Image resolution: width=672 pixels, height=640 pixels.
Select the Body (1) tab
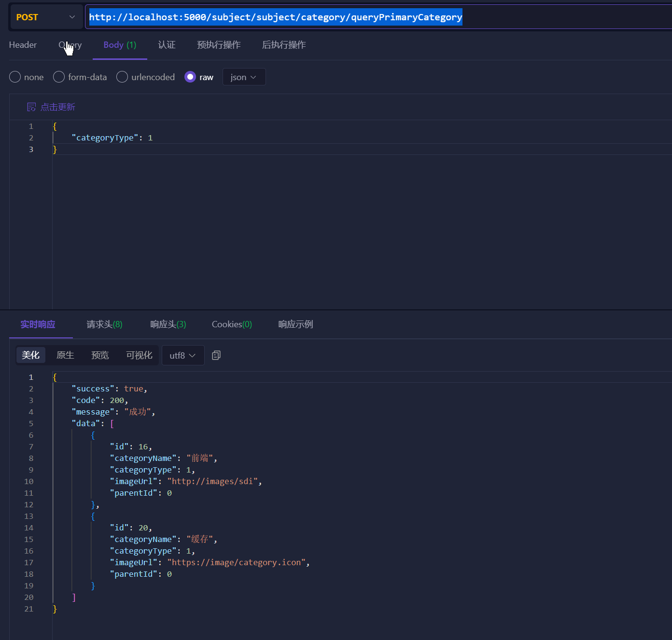120,45
